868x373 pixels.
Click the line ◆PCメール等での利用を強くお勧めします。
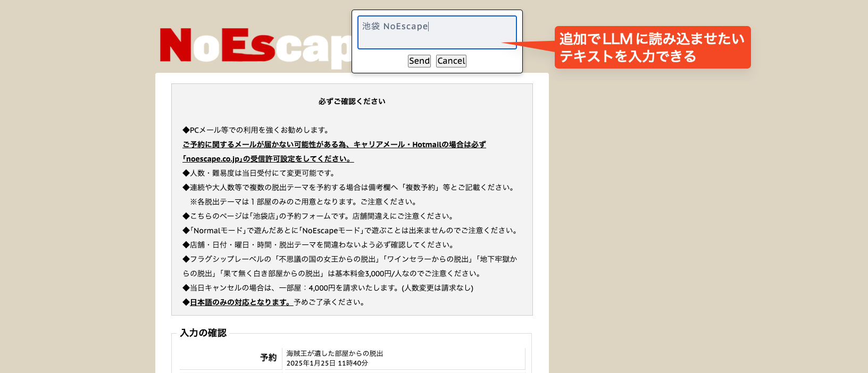click(x=257, y=130)
